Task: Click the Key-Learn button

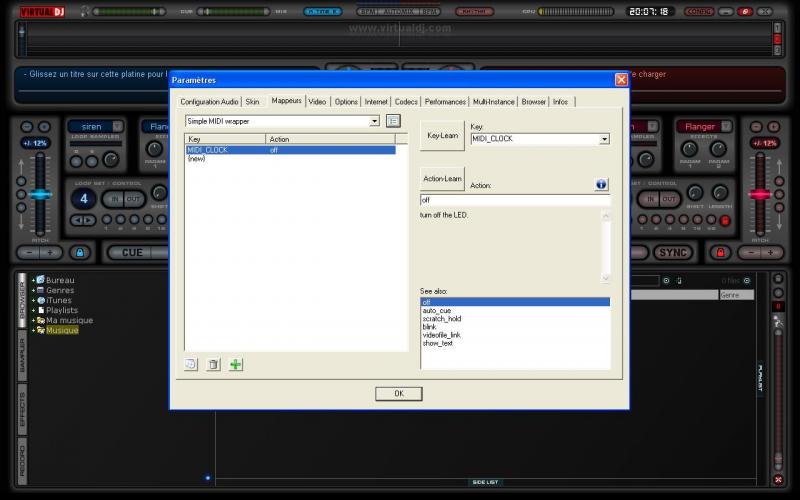Action: (442, 135)
